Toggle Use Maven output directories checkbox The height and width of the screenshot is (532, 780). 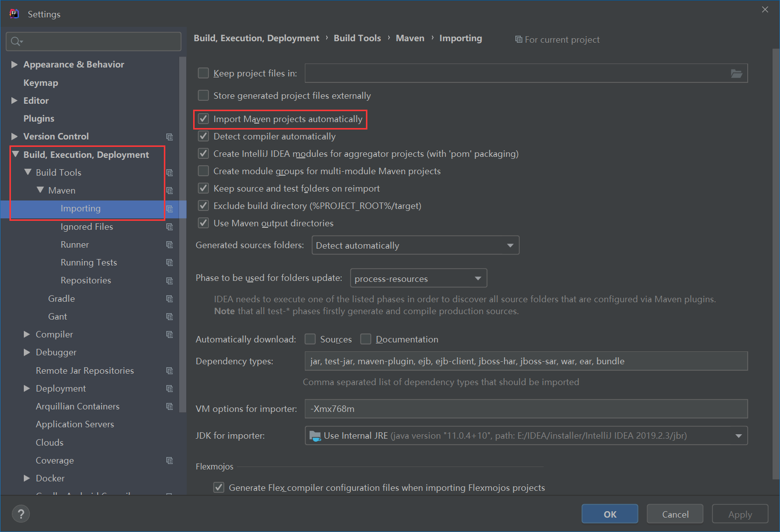pos(203,223)
